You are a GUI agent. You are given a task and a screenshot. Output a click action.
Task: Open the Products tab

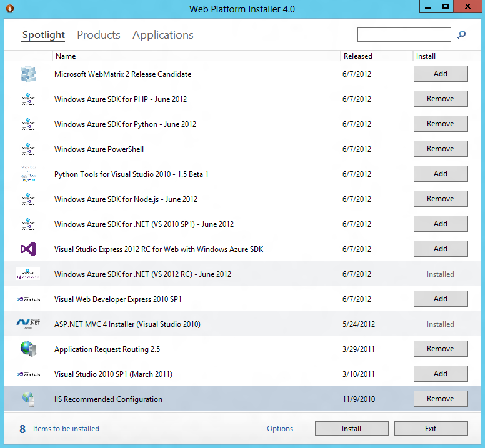coord(99,35)
